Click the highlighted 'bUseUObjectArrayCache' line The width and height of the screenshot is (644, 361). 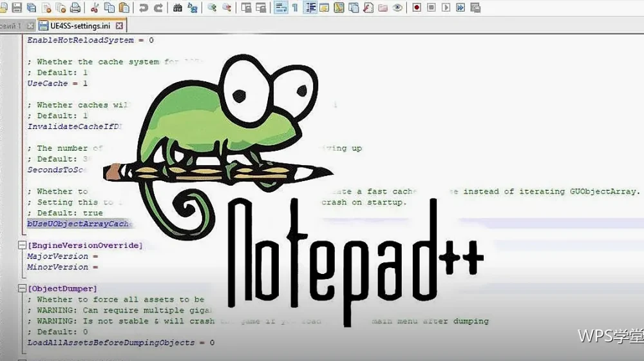80,224
